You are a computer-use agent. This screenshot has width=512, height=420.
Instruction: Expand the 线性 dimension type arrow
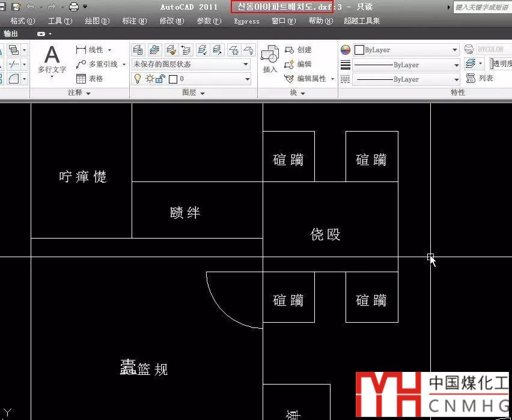[109, 50]
